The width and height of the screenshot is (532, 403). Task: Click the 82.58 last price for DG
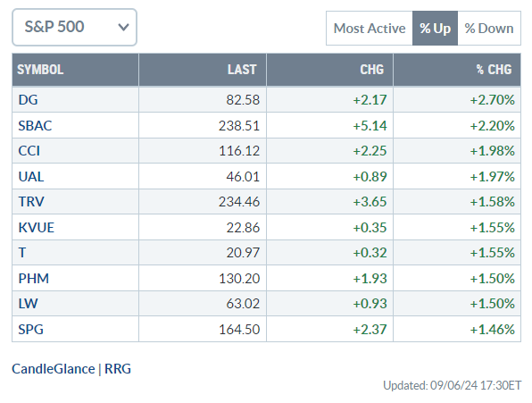click(243, 100)
